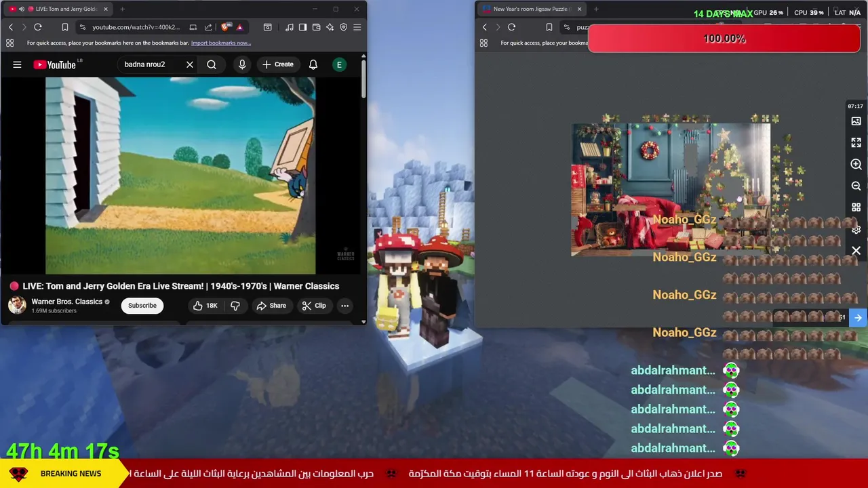This screenshot has width=868, height=488.
Task: Go to the YouTube home logo
Action: pyautogui.click(x=54, y=64)
